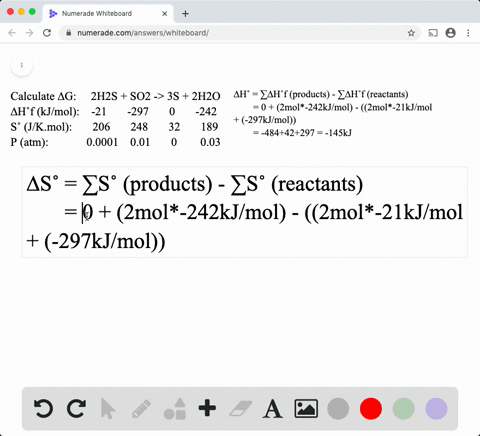This screenshot has width=480, height=436.
Task: Click the S° value '206'
Action: coord(101,127)
